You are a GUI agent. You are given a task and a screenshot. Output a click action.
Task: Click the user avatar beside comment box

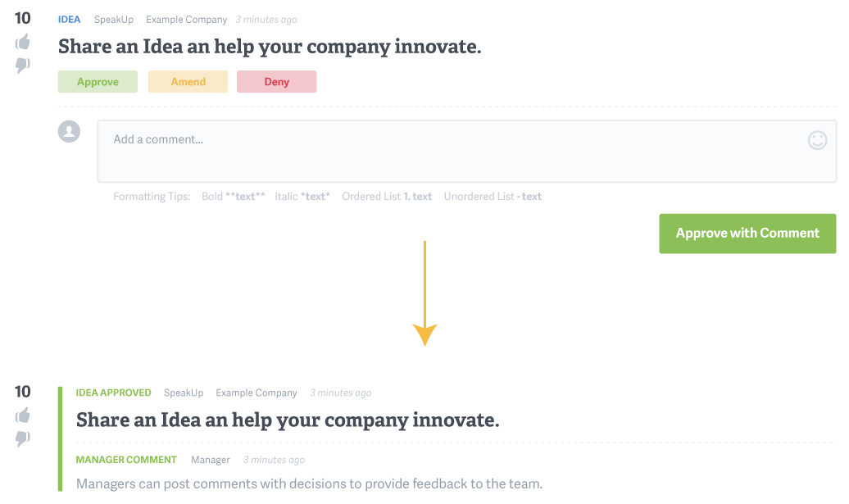[x=70, y=132]
